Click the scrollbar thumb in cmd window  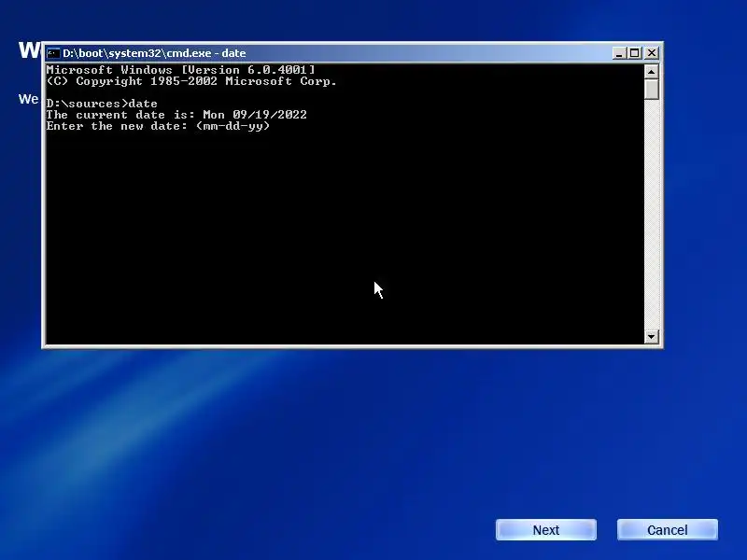pyautogui.click(x=651, y=89)
